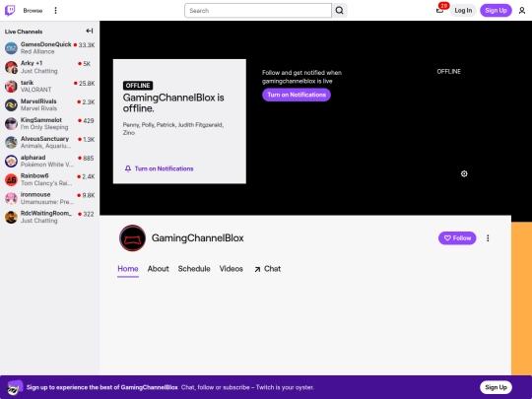Click the 'VALORANT' category text
The height and width of the screenshot is (399, 532).
36,90
